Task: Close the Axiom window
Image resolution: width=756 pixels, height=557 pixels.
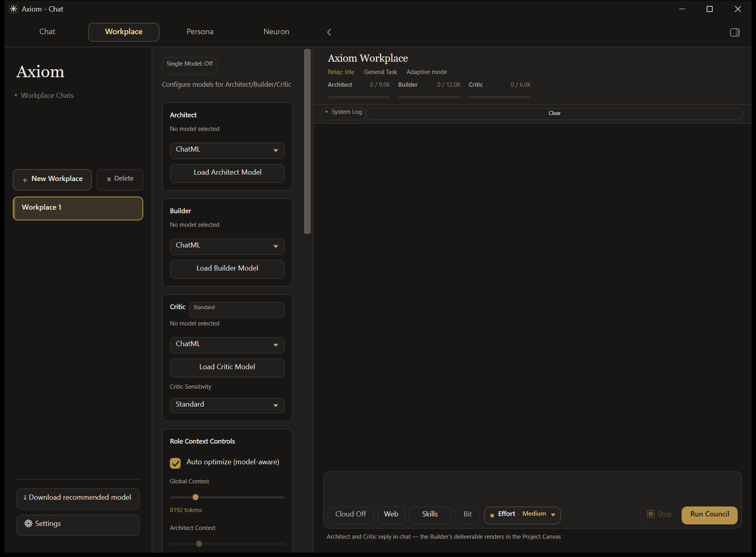Action: point(738,9)
